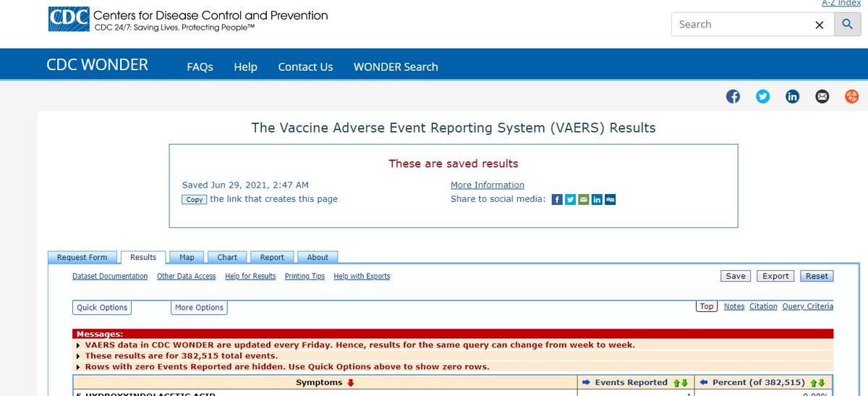The width and height of the screenshot is (868, 396).
Task: Click red sort arrow beside Symptoms
Action: pyautogui.click(x=351, y=382)
